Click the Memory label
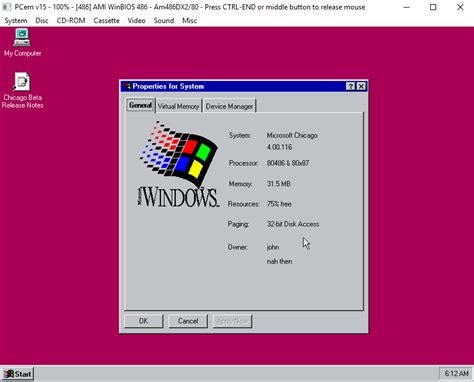The image size is (474, 382). coord(240,184)
